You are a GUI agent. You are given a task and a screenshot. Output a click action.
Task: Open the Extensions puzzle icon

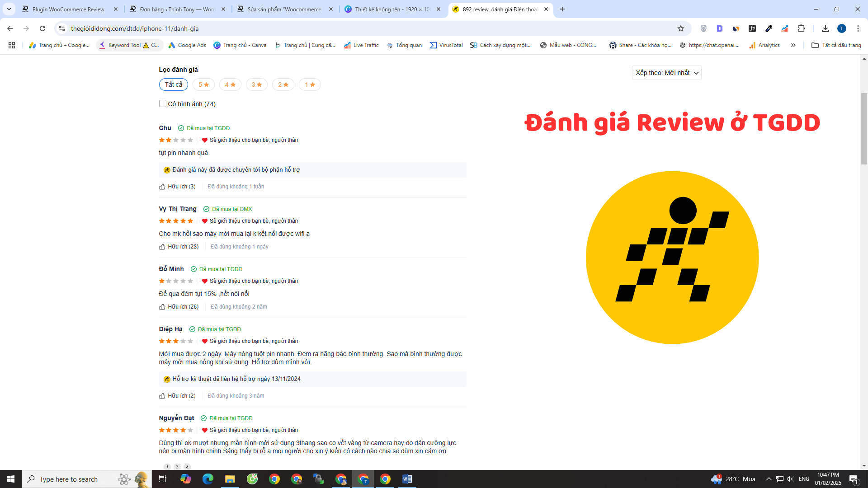[802, 28]
